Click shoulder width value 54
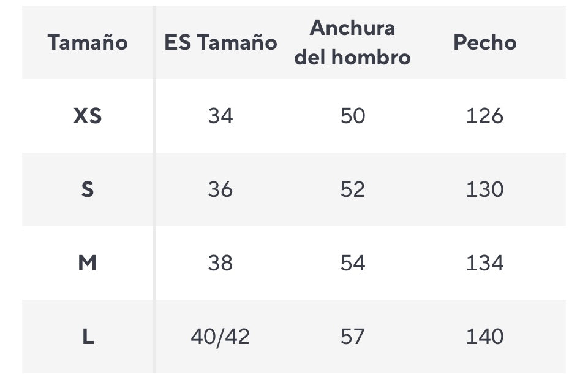 [353, 263]
